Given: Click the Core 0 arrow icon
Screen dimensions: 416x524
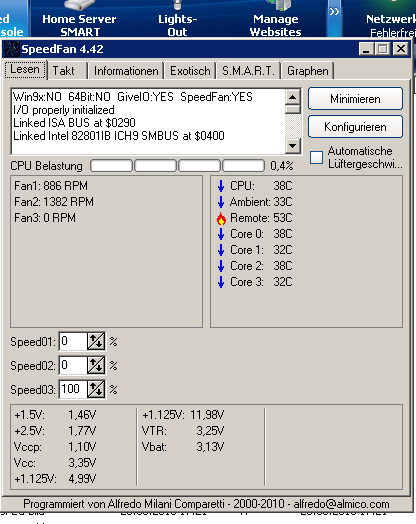Looking at the screenshot, I should pyautogui.click(x=221, y=234).
